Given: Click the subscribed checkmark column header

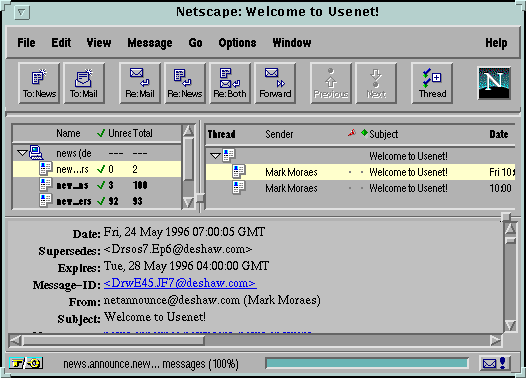Looking at the screenshot, I should [x=101, y=133].
